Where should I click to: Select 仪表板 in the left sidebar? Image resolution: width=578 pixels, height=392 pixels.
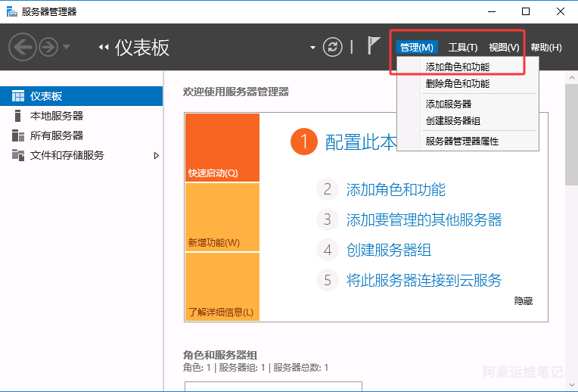(81, 96)
